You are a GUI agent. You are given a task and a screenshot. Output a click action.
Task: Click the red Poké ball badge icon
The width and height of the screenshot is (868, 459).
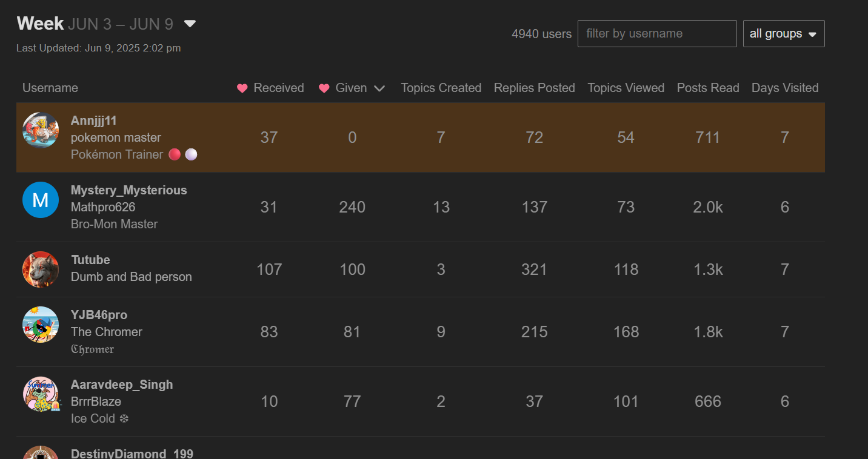point(175,154)
